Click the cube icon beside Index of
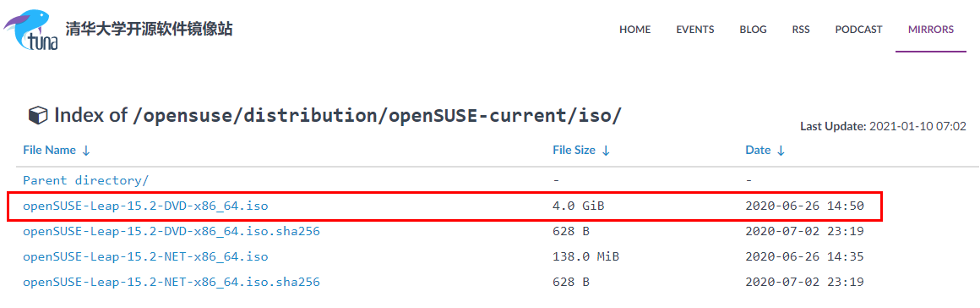Viewport: 980px width, 308px height. [38, 115]
